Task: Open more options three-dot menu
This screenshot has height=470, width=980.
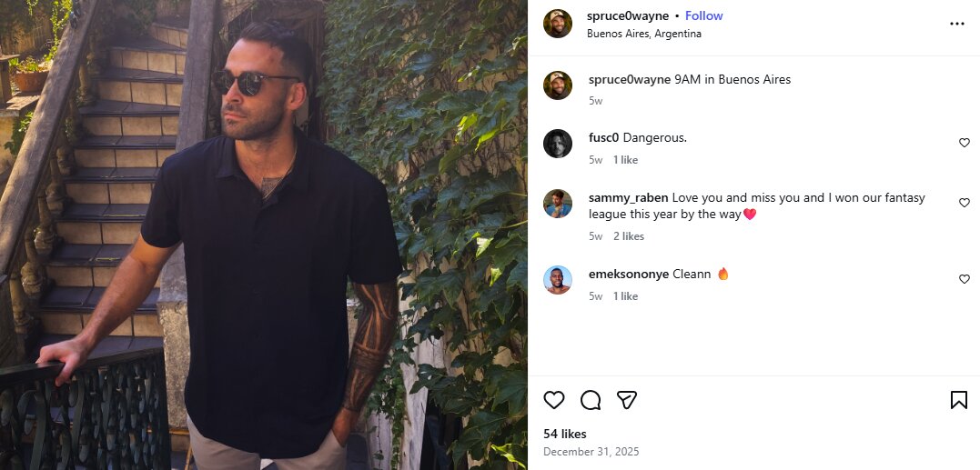Action: coord(956,24)
